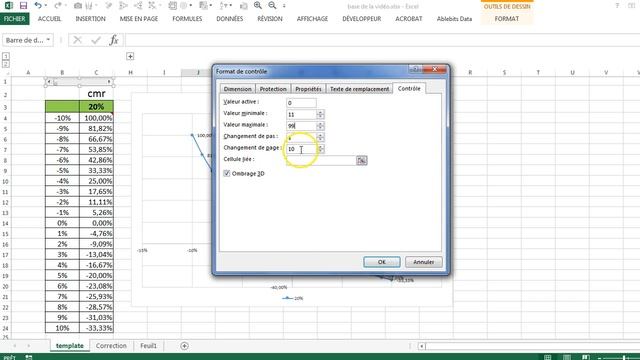
Task: Open the Insert Function fx dialog
Action: [x=114, y=40]
